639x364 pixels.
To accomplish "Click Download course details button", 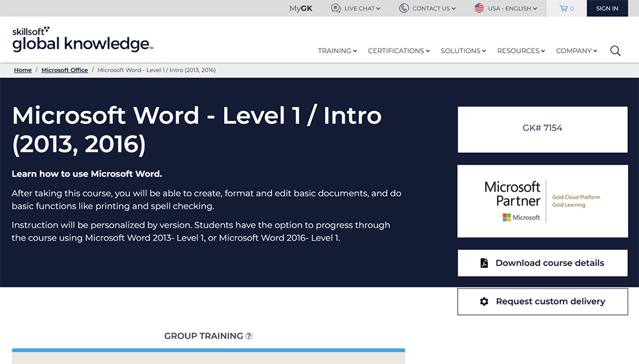I will [x=542, y=263].
